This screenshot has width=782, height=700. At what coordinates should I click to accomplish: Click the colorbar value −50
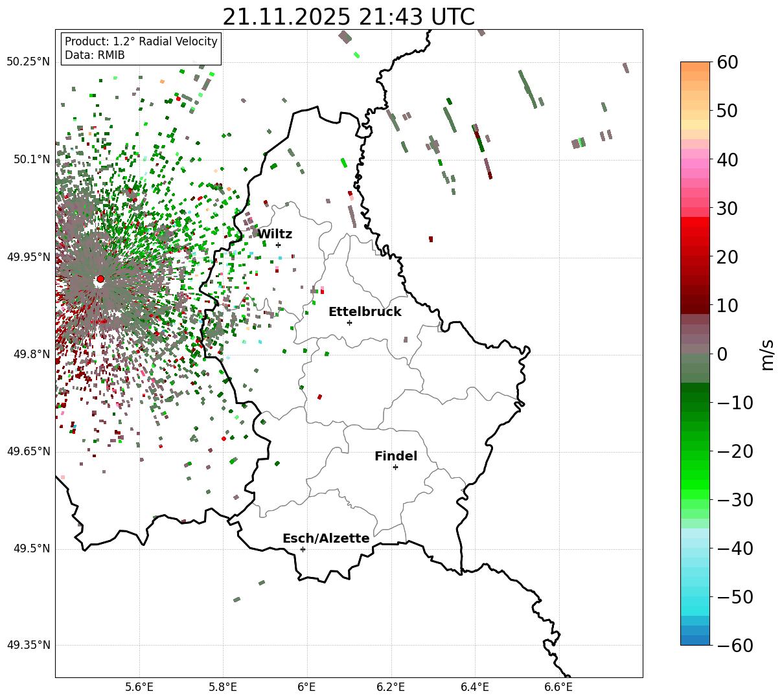[x=735, y=597]
